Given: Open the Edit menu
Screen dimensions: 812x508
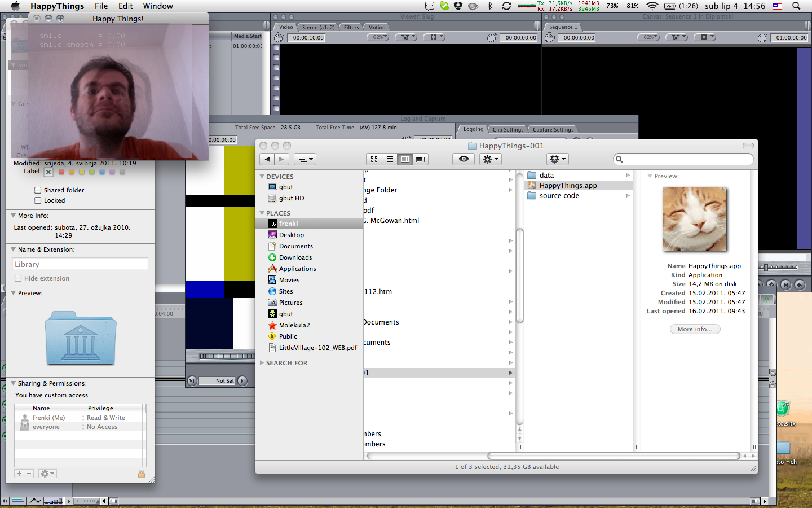Looking at the screenshot, I should (126, 6).
